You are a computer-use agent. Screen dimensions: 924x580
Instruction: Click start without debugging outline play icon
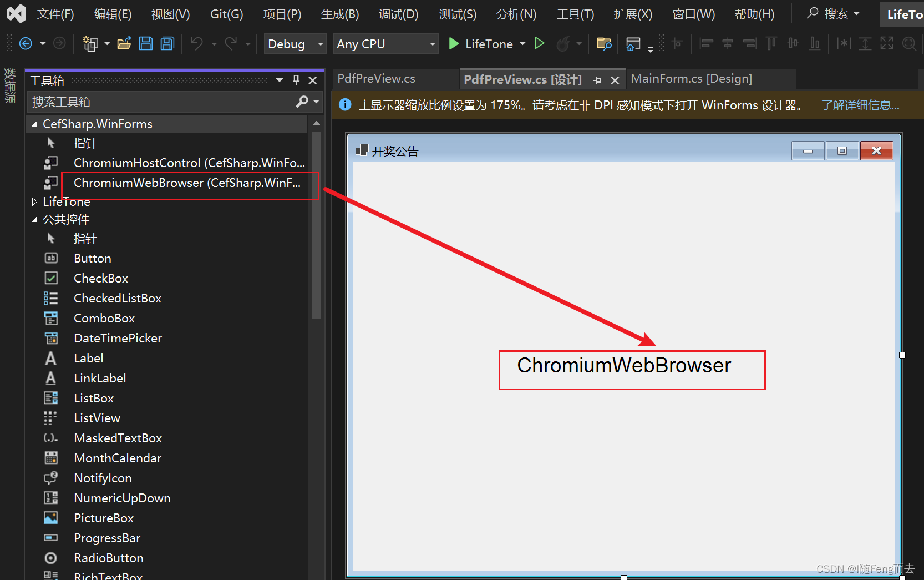pos(539,43)
